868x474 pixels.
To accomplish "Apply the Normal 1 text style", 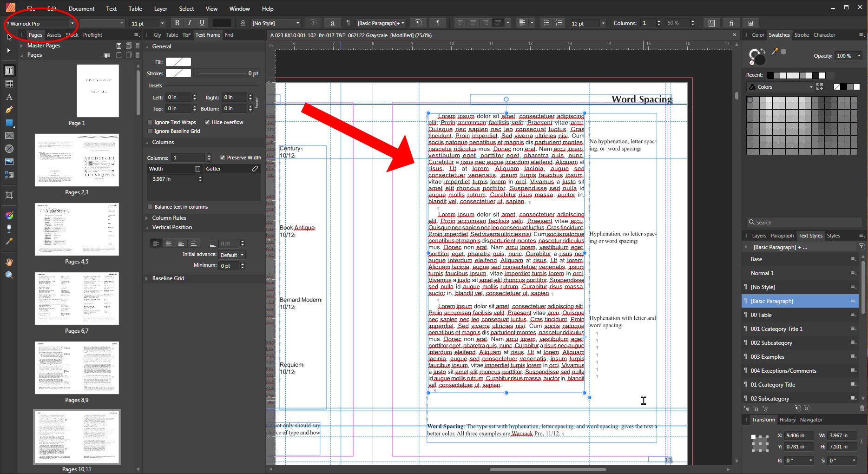I will (762, 273).
